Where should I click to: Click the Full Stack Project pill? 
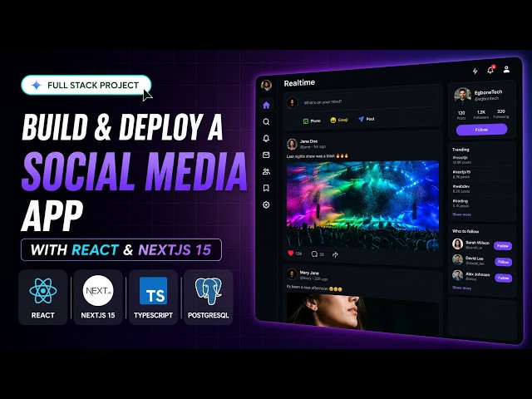[86, 85]
